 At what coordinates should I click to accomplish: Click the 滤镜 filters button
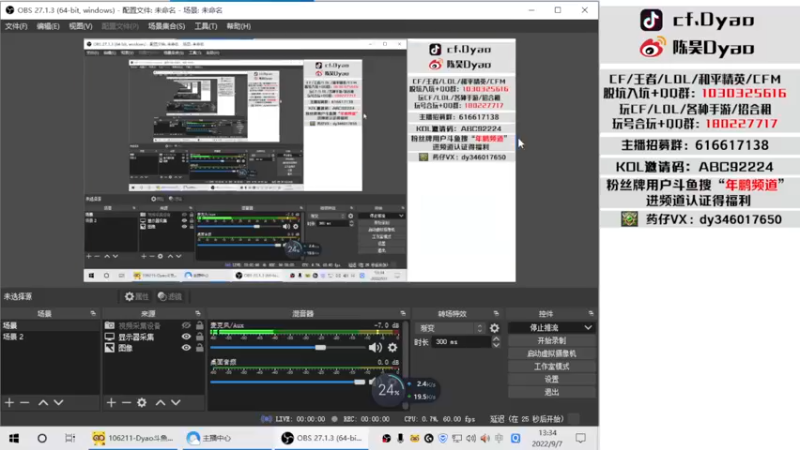click(170, 296)
